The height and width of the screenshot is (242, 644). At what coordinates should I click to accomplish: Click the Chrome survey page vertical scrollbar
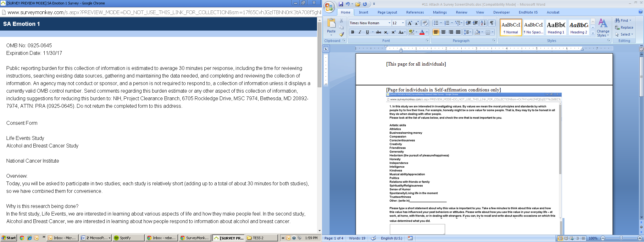point(319,55)
